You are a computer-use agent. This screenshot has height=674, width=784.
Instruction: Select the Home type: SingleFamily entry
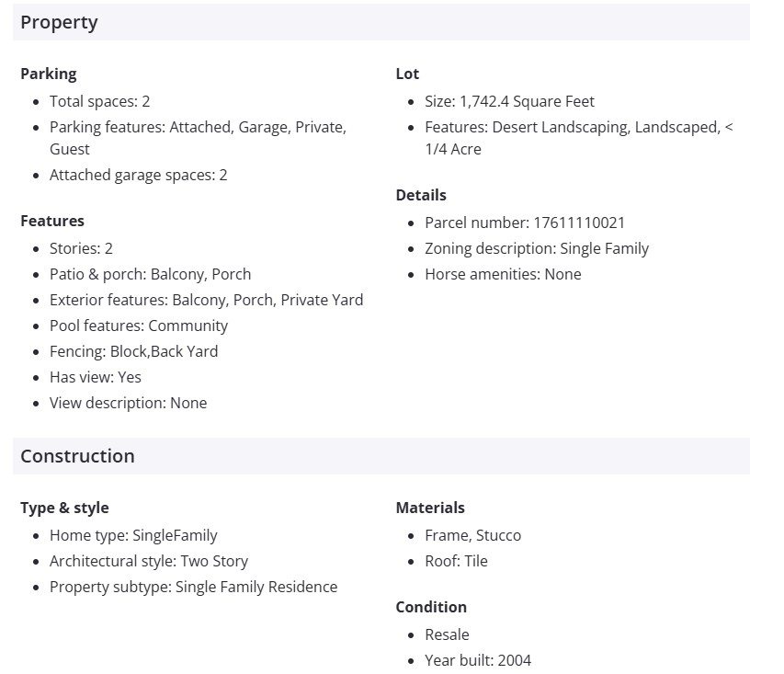pyautogui.click(x=133, y=535)
